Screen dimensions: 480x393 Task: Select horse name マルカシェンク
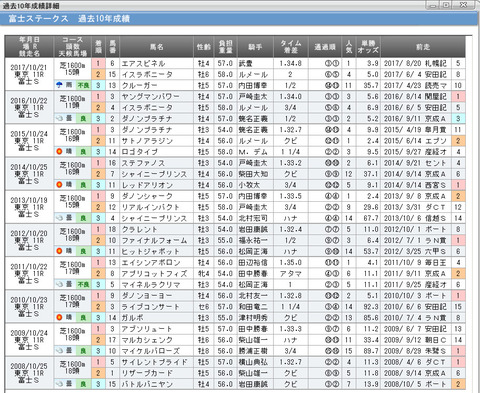(147, 340)
